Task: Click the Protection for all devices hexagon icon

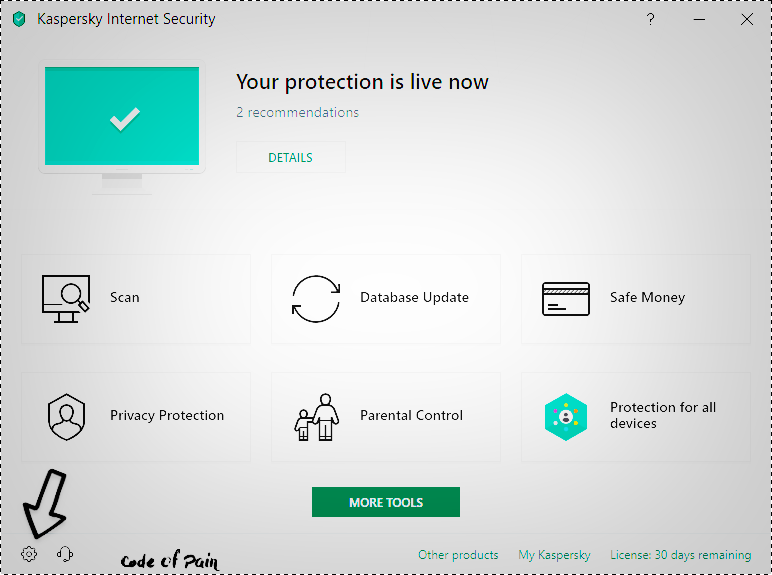Action: 566,416
